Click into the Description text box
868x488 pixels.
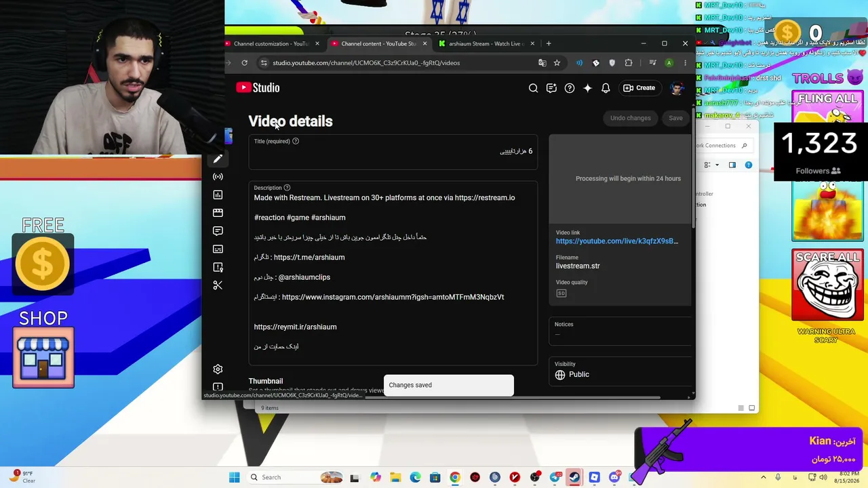[393, 273]
